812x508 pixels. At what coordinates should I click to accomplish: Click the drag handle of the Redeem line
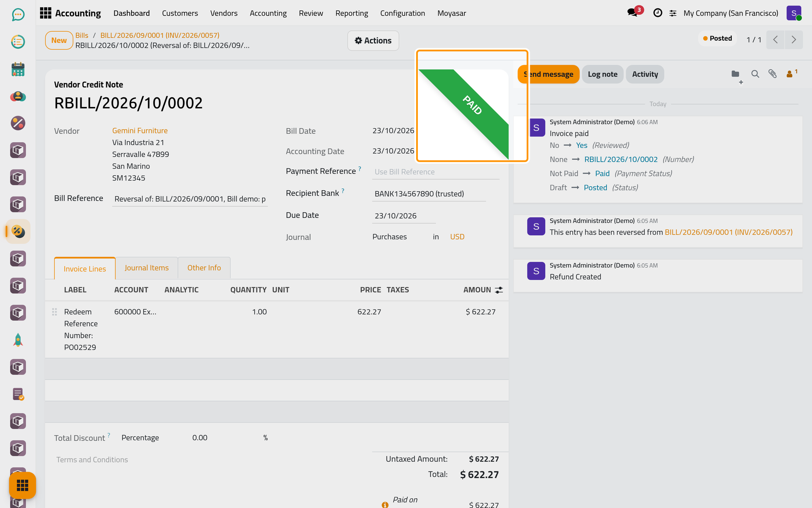point(55,312)
